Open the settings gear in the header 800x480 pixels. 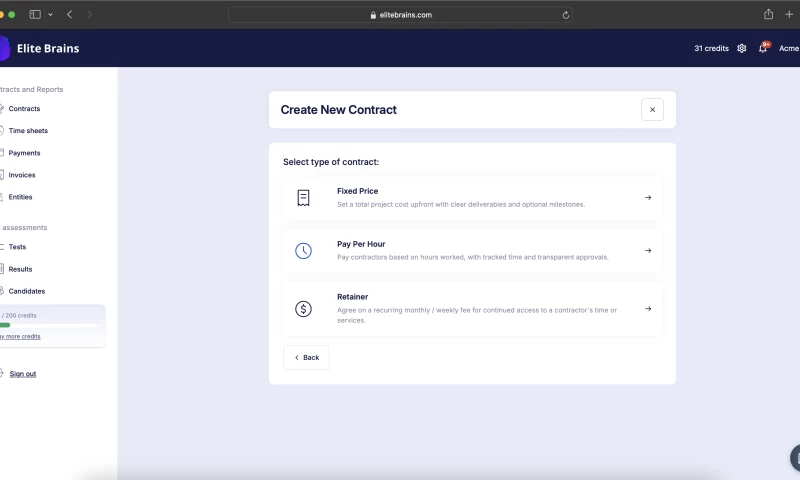(x=741, y=48)
